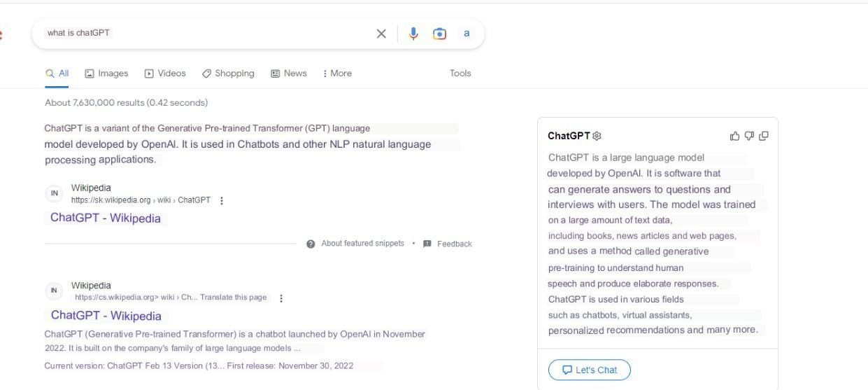Open the three-dot menu next to sk.wikipedia.org
Viewport: 868px width, 390px height.
[222, 200]
